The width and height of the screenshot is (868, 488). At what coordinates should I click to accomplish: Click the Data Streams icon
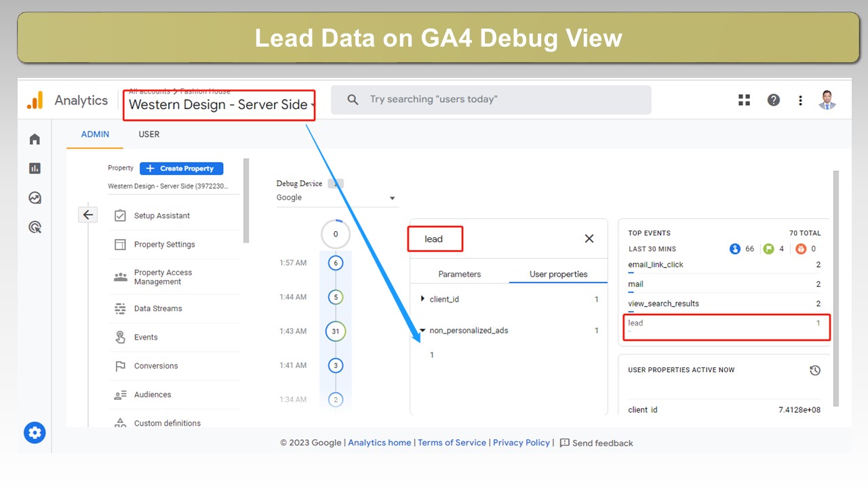click(x=120, y=308)
